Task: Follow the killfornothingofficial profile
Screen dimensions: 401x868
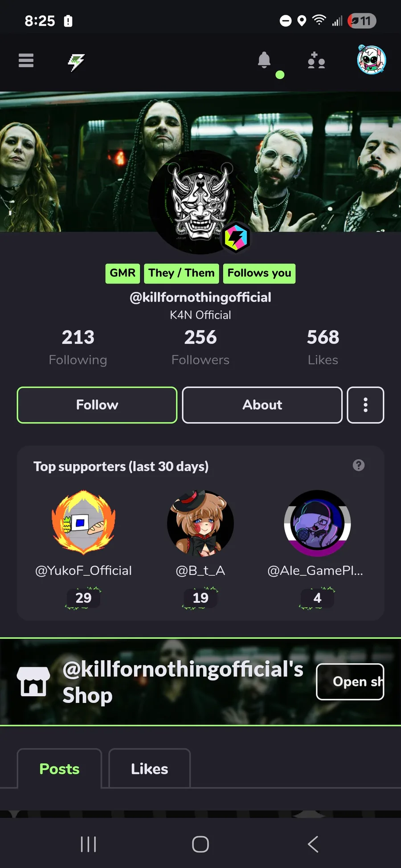Action: pyautogui.click(x=97, y=405)
